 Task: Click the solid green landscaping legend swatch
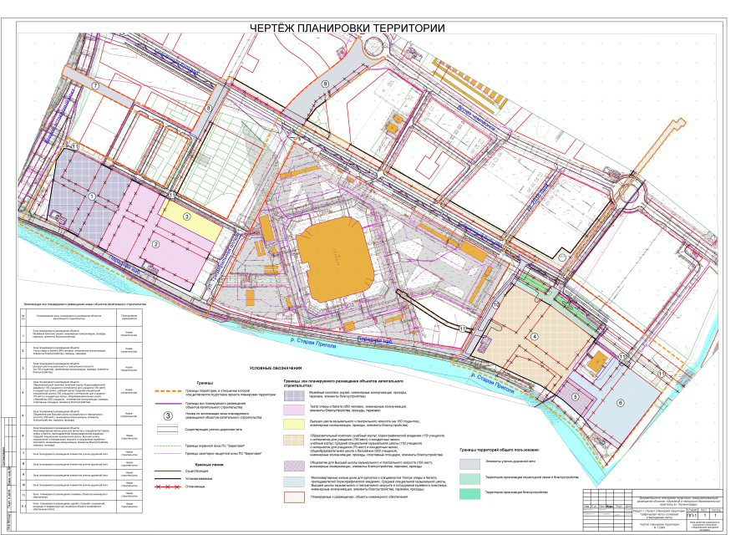(x=470, y=494)
